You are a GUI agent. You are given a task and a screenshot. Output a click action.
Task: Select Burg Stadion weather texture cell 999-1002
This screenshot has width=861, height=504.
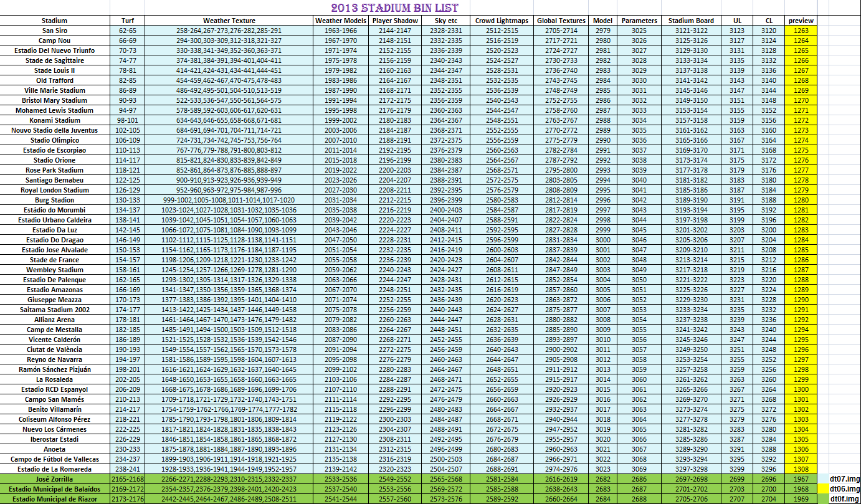tap(229, 200)
